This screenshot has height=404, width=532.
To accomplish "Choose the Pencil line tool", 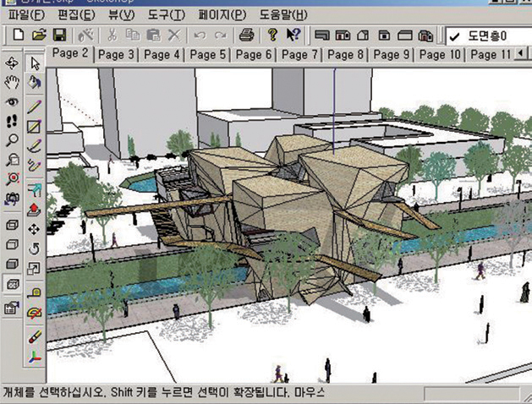I will (x=35, y=106).
